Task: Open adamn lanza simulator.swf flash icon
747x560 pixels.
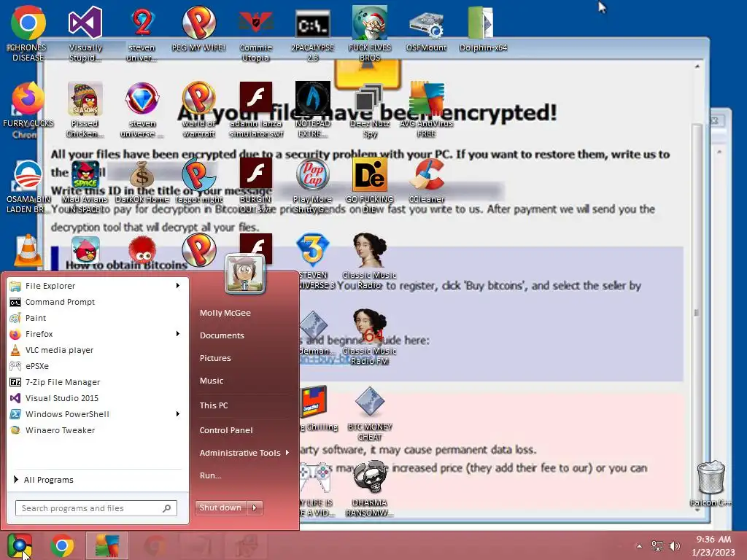Action: [x=256, y=109]
